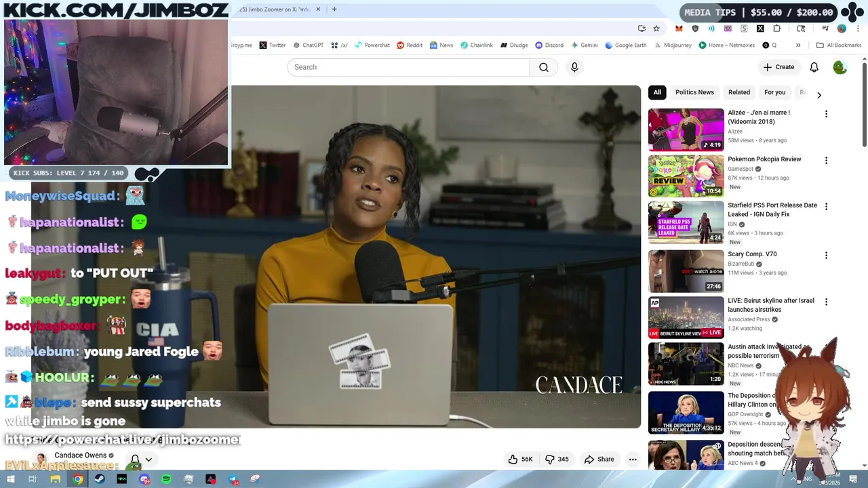
Task: Open the media control playlist icon
Action: [825, 28]
